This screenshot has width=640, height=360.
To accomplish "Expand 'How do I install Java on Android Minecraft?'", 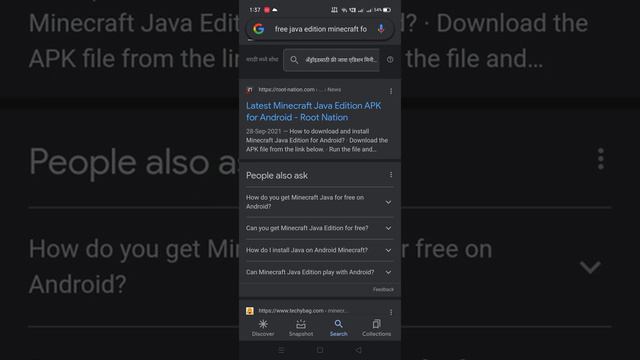I will tap(319, 250).
